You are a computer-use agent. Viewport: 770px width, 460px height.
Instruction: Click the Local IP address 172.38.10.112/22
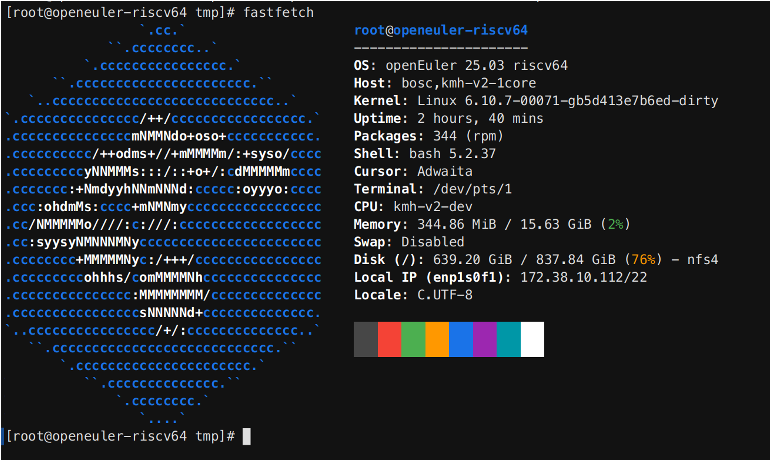583,277
